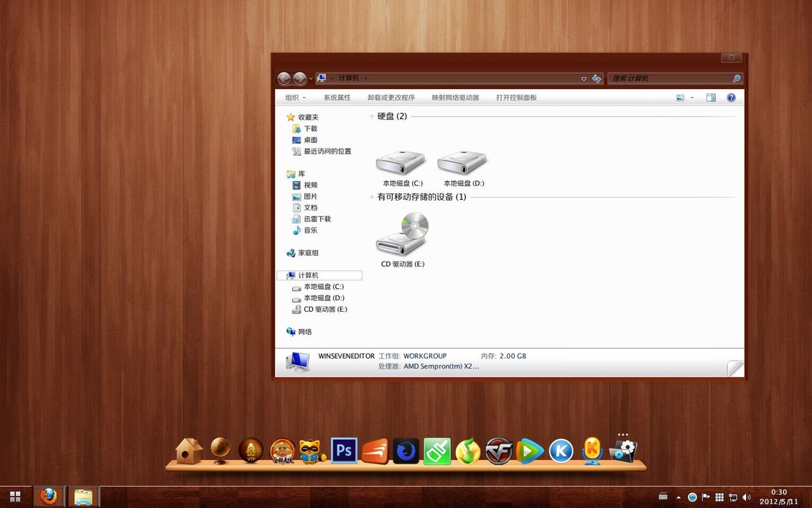812x508 pixels.
Task: Open Photoshop from the dock shelf
Action: (x=344, y=451)
